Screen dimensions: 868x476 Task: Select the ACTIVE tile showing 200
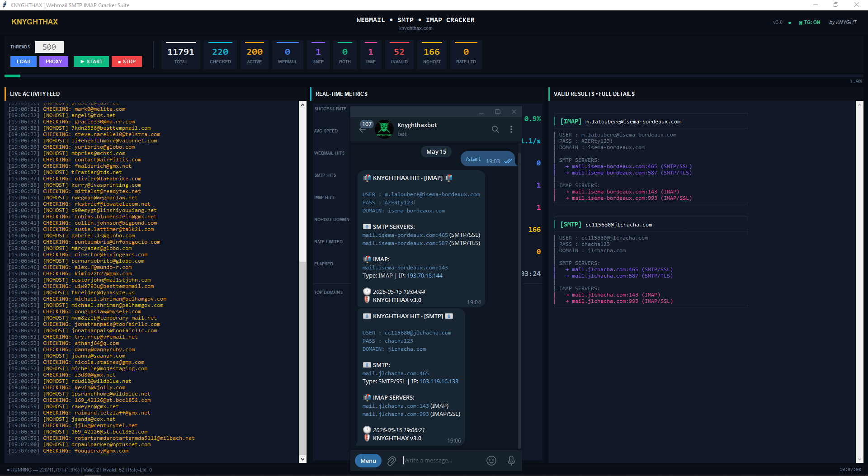point(255,55)
